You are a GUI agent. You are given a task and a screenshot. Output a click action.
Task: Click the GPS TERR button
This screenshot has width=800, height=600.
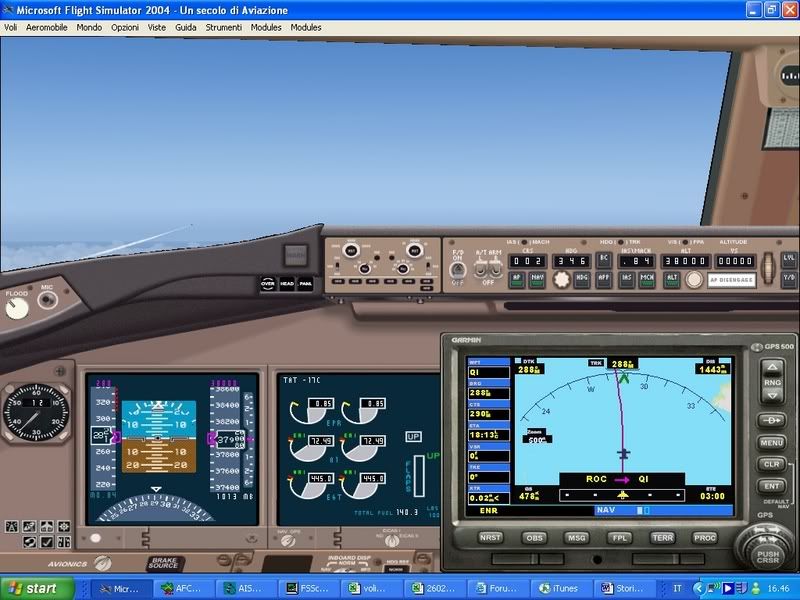[662, 538]
